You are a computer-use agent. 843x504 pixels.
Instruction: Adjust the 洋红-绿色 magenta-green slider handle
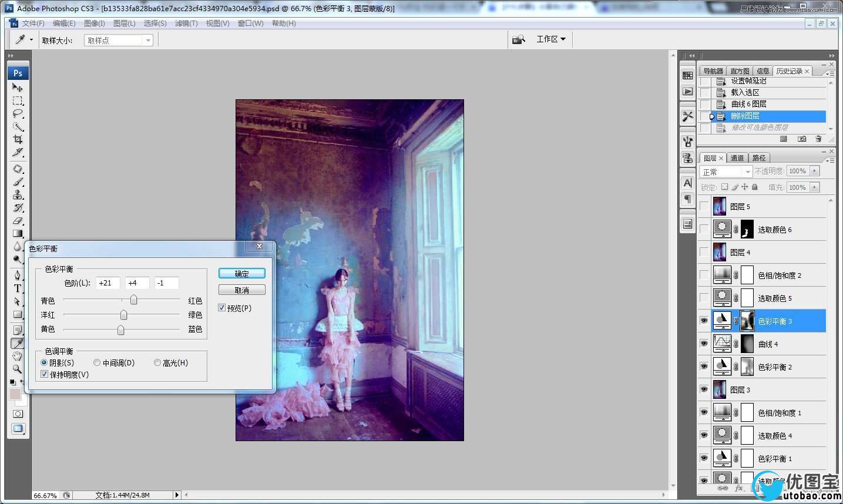coord(123,315)
